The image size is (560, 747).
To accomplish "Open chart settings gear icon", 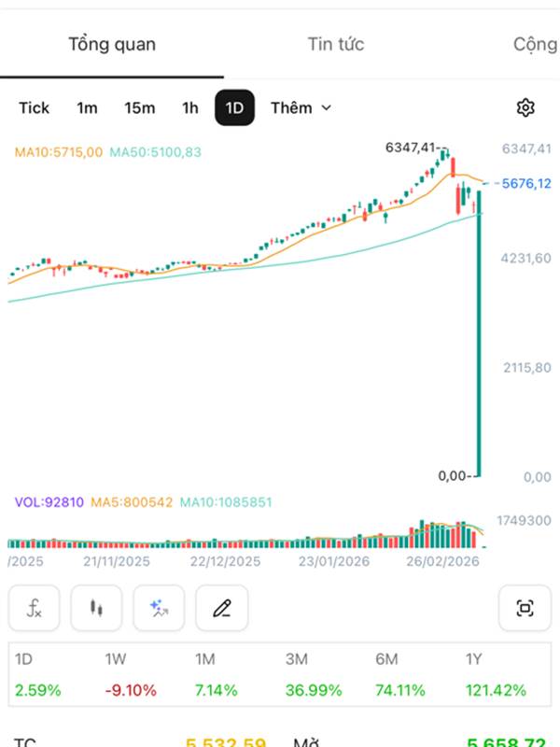I will tap(525, 107).
